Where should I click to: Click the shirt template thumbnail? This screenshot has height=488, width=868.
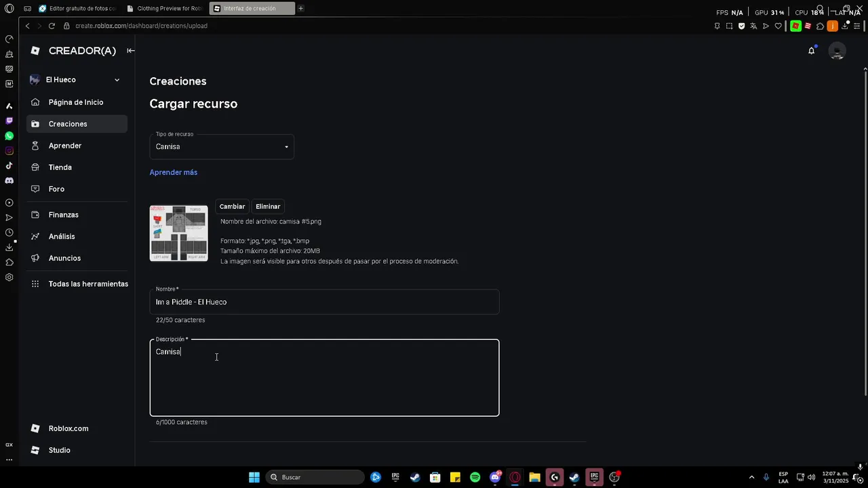coord(179,233)
